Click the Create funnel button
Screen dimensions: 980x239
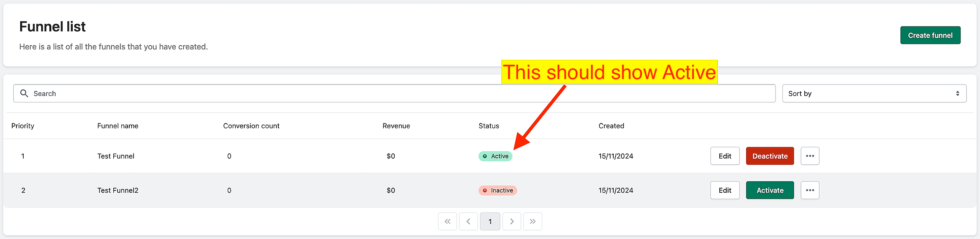tap(930, 35)
